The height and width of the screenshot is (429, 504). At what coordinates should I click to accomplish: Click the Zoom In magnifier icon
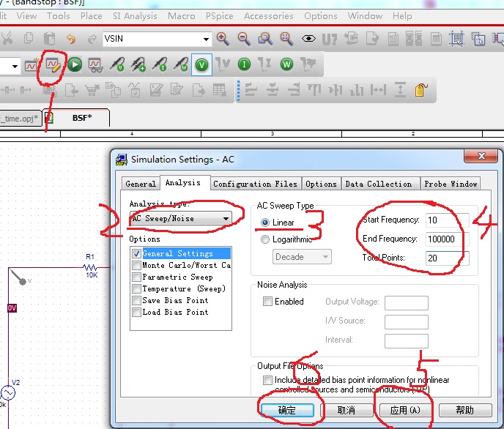[x=223, y=39]
